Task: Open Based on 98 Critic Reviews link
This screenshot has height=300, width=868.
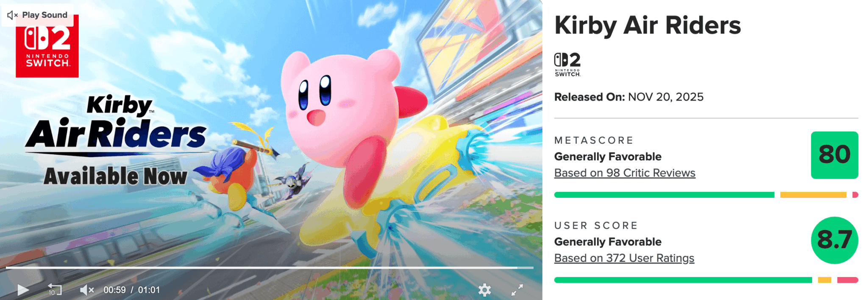Action: tap(625, 173)
